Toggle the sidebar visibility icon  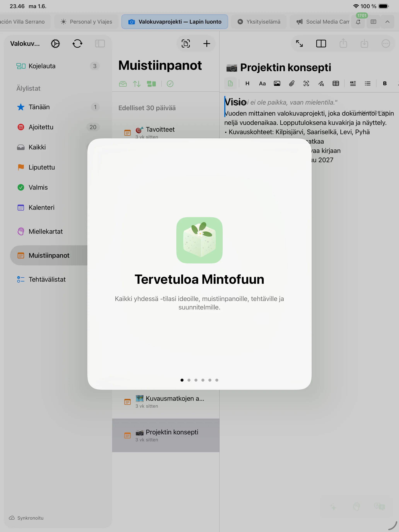tap(100, 43)
